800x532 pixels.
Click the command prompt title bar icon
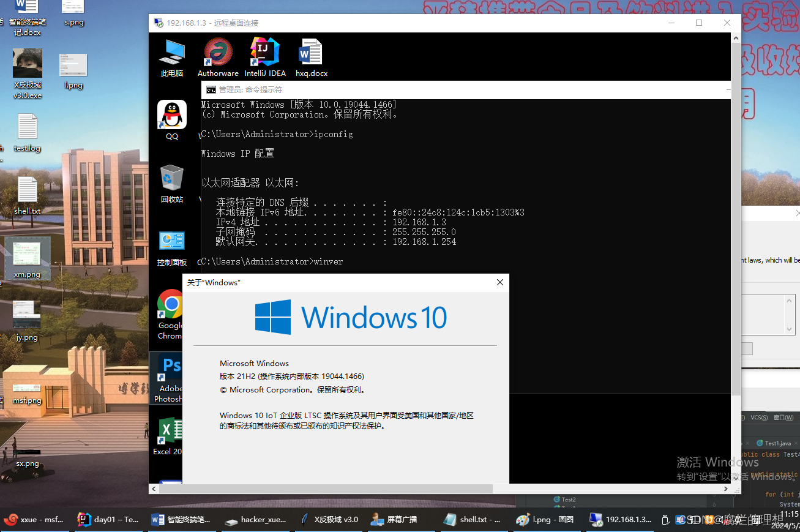tap(211, 89)
